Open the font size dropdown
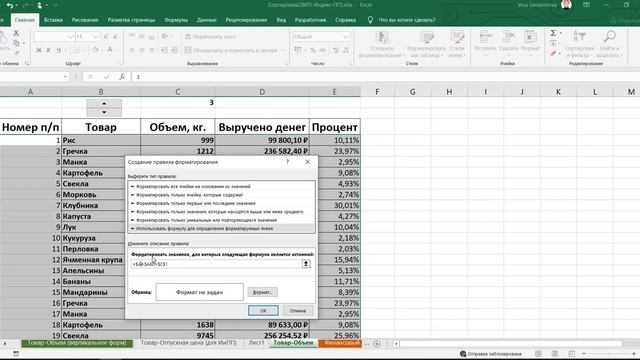Viewport: 640px width, 360px height. point(96,37)
